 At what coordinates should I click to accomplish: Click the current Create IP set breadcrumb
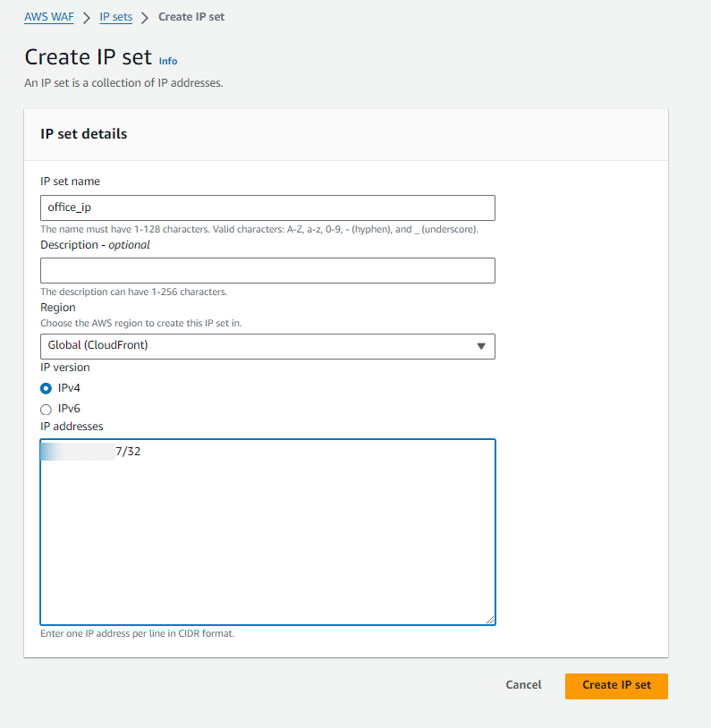191,17
